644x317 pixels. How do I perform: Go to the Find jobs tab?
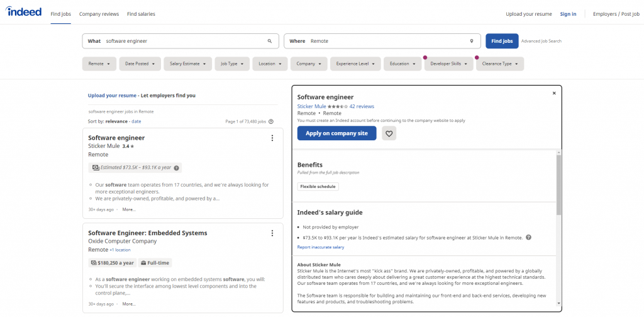tap(61, 14)
